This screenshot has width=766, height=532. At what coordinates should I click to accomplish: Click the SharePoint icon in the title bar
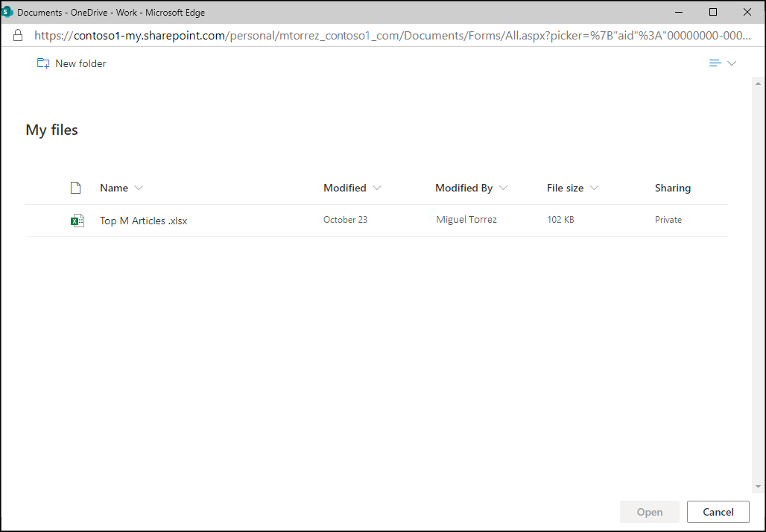tap(9, 12)
